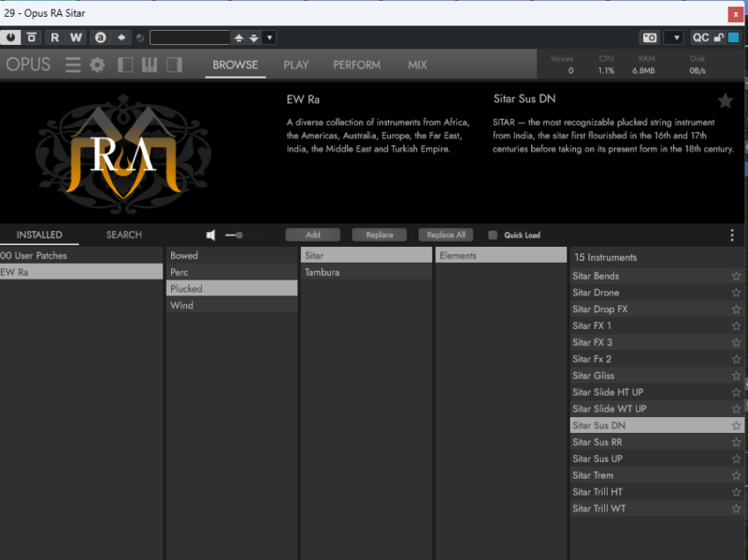The image size is (748, 560).
Task: Open the Opus hamburger main menu
Action: pos(72,65)
